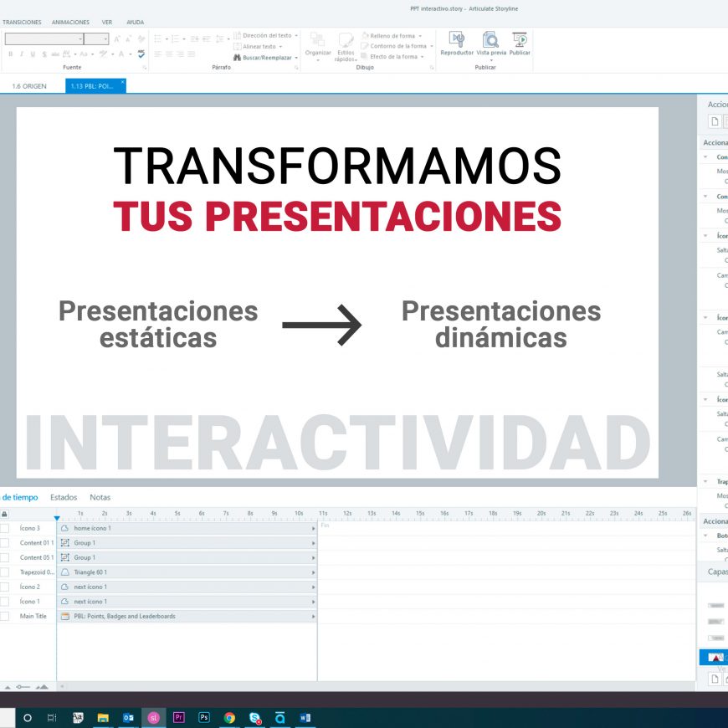Expand the Alinear texto dropdown

coord(280,47)
